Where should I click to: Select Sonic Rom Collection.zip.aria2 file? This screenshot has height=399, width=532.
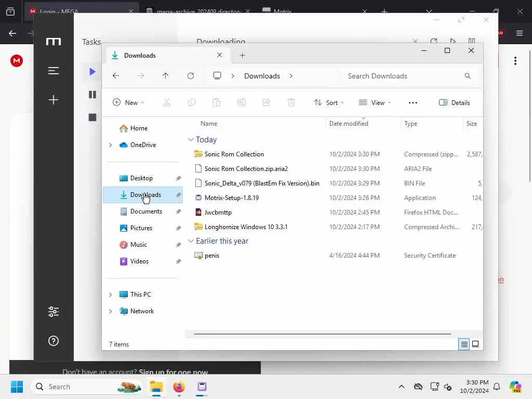[246, 169]
